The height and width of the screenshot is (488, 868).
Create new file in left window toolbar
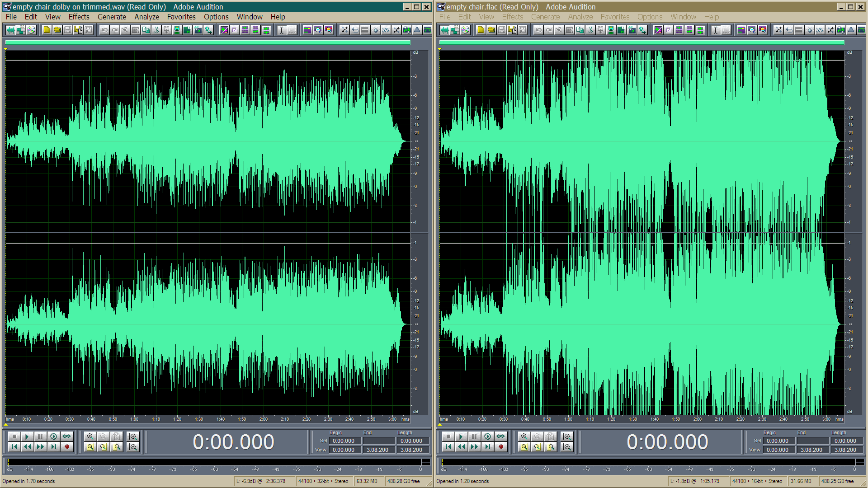click(x=47, y=30)
